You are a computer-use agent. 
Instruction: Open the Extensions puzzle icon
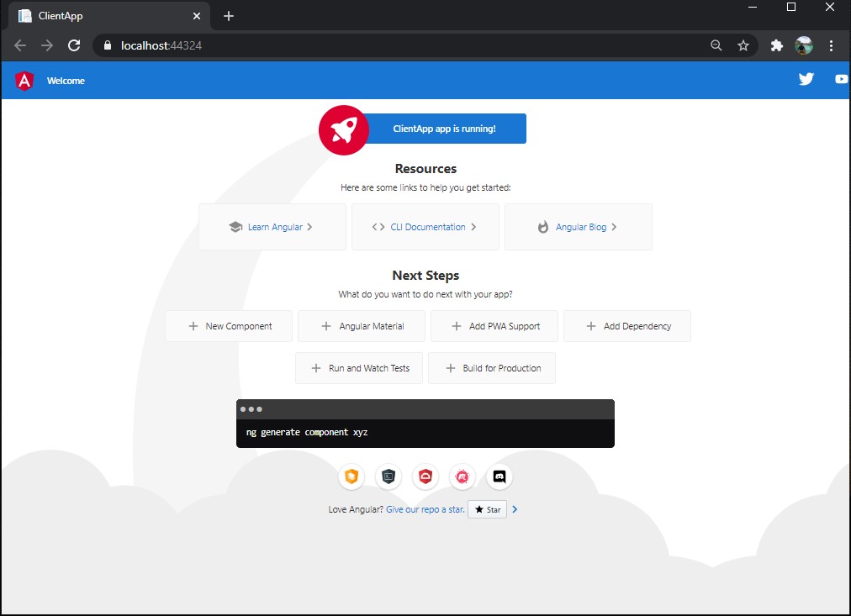click(x=777, y=45)
